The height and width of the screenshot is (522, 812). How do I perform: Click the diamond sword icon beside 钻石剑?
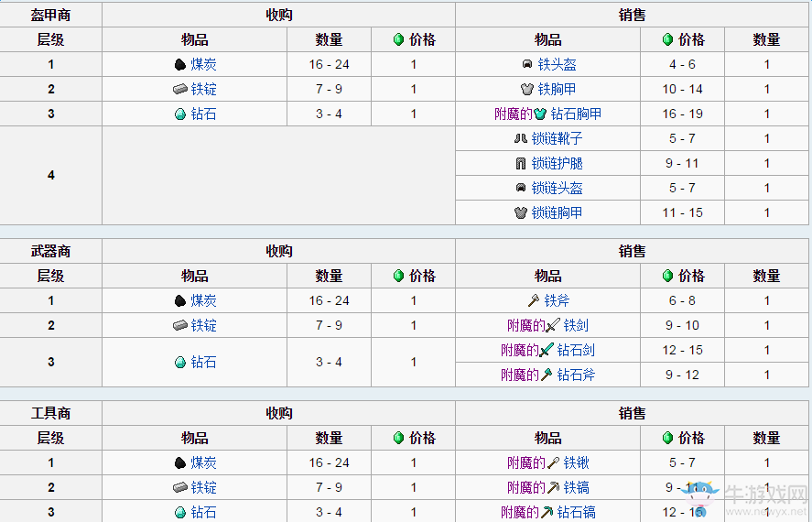pos(547,351)
